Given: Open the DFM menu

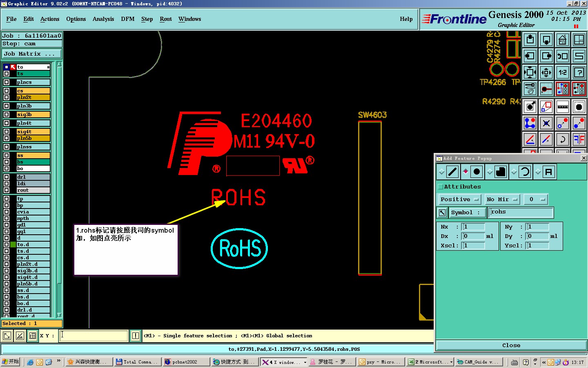Looking at the screenshot, I should coord(128,19).
